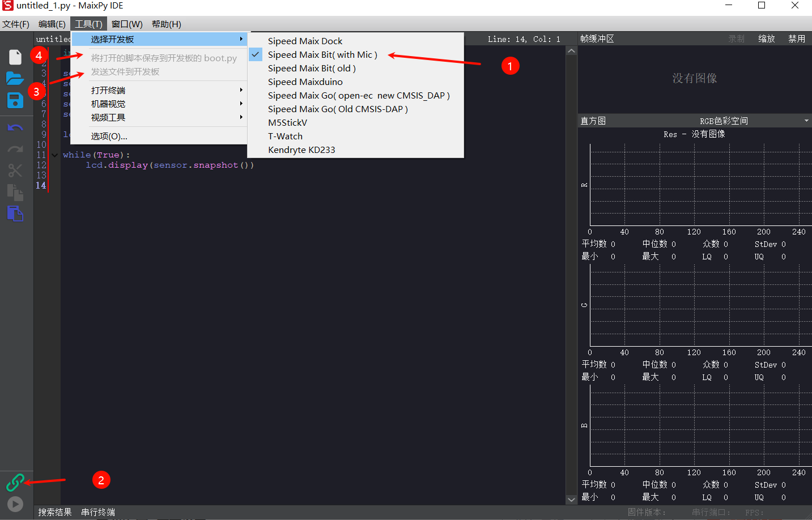Choose save script to board boot.py entry

[159, 58]
